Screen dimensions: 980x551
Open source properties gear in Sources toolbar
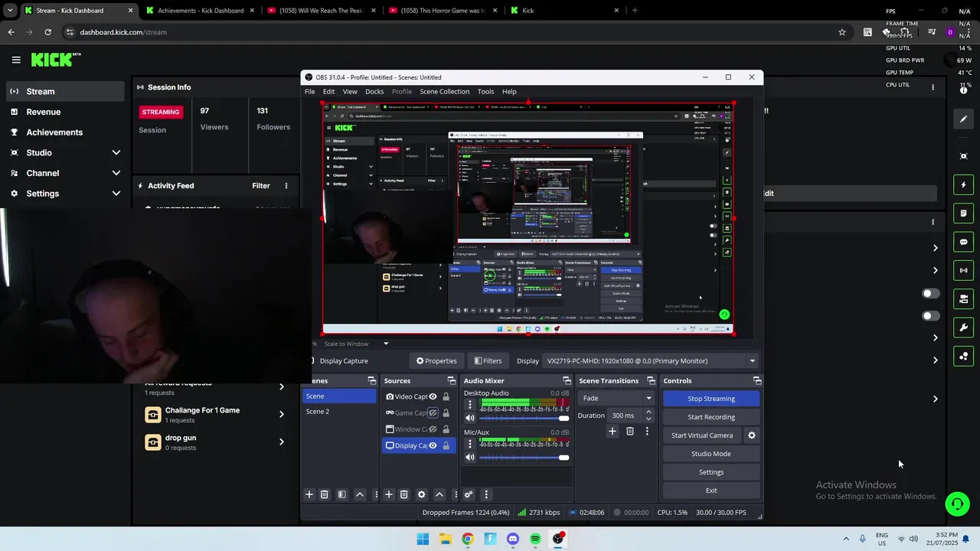click(421, 494)
